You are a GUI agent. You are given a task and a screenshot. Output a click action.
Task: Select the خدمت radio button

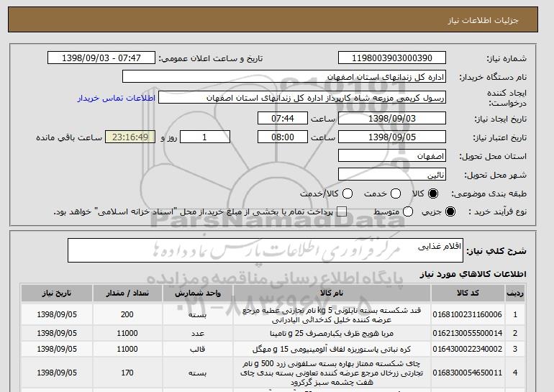pos(396,193)
